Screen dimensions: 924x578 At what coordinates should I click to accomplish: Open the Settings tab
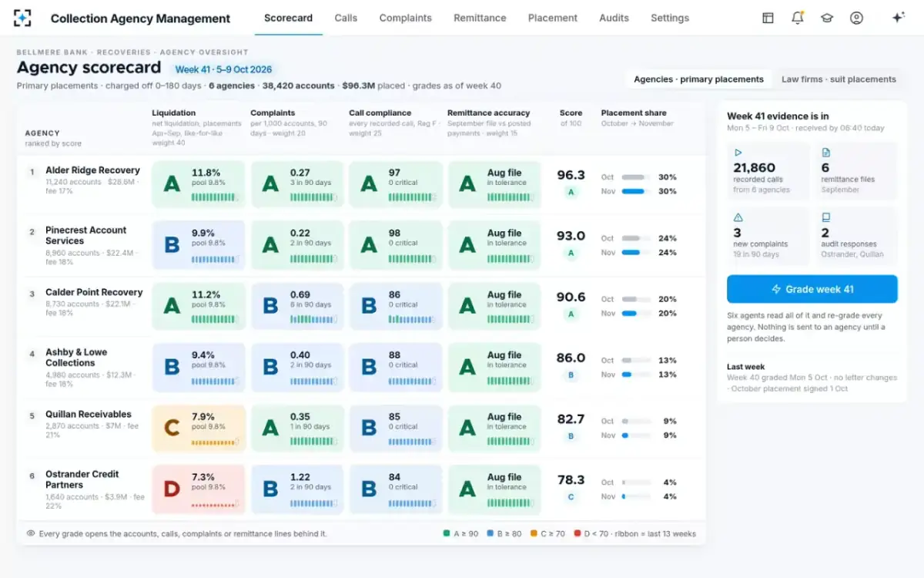pos(670,18)
